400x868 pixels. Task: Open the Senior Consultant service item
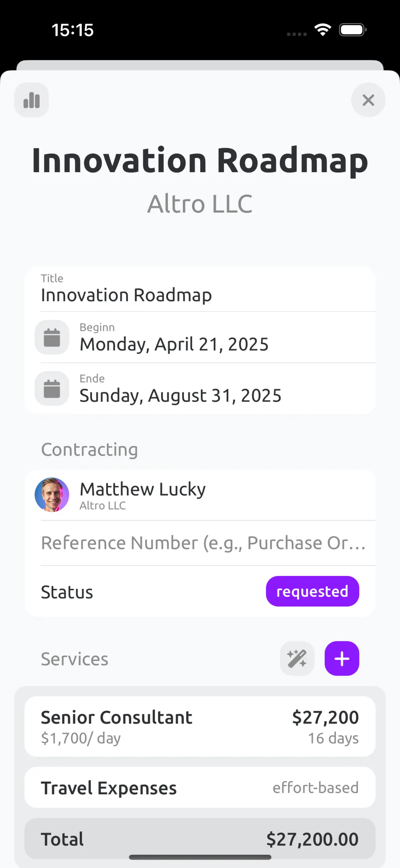(200, 727)
